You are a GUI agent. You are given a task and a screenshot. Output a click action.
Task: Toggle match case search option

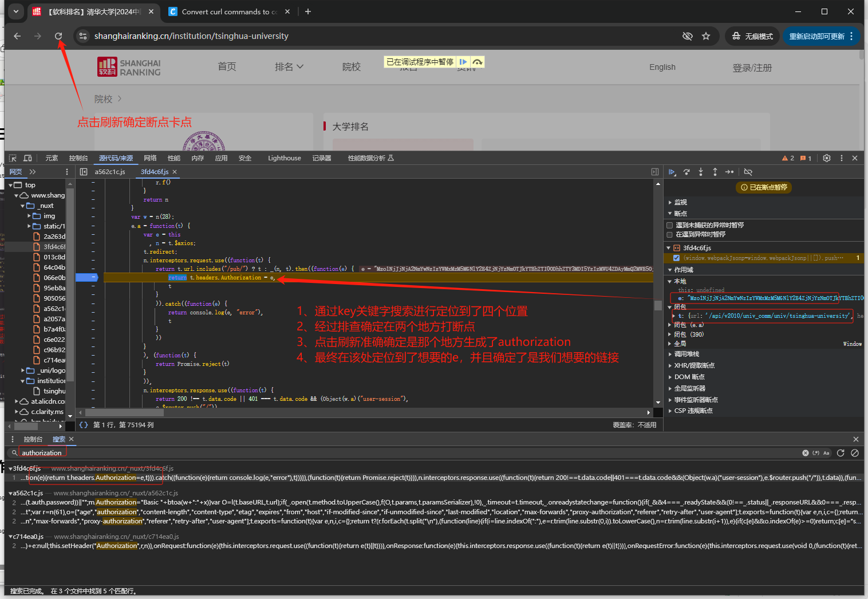tap(826, 453)
